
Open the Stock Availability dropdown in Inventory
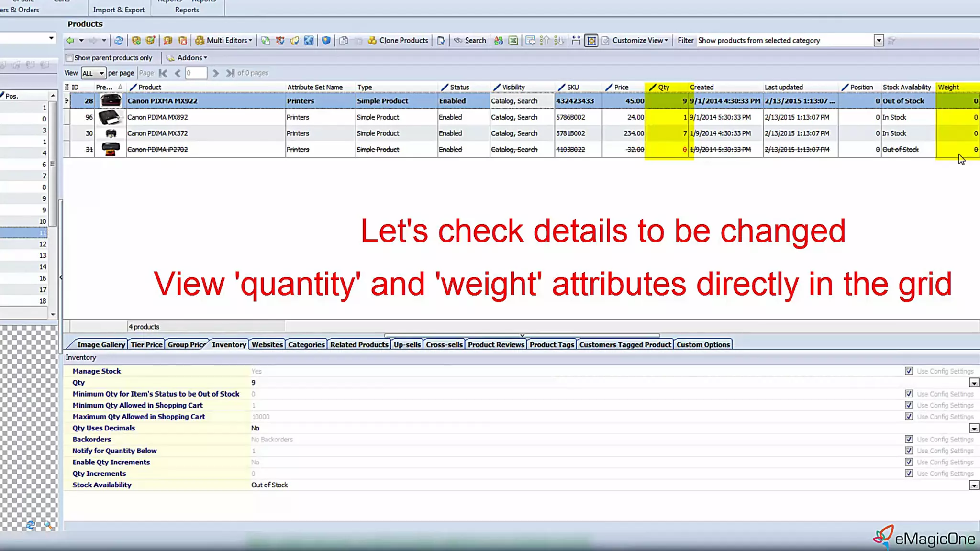click(x=974, y=485)
